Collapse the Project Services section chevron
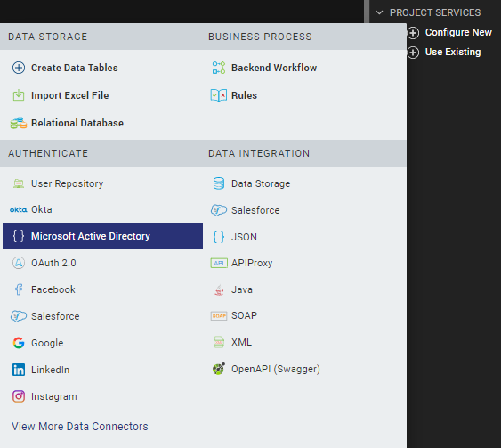This screenshot has height=448, width=501. 379,12
